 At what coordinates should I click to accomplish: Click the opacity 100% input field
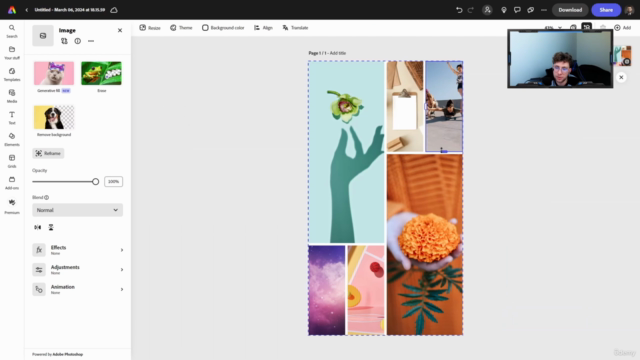[113, 182]
